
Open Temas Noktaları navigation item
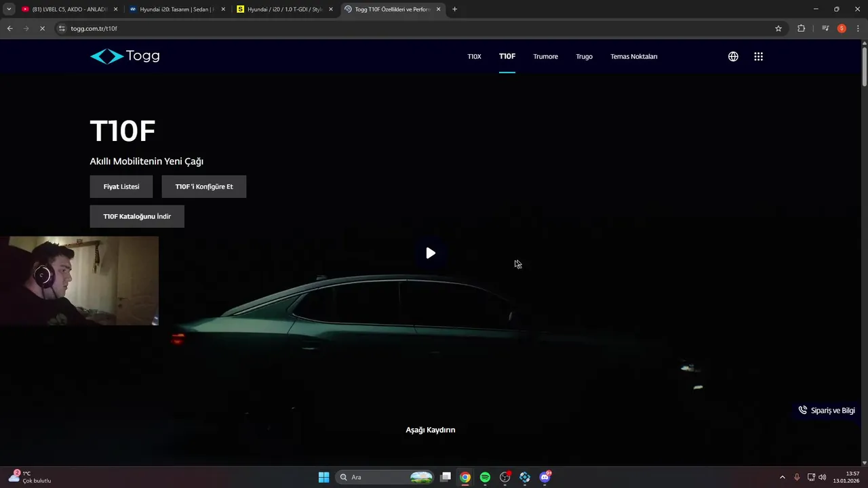633,56
